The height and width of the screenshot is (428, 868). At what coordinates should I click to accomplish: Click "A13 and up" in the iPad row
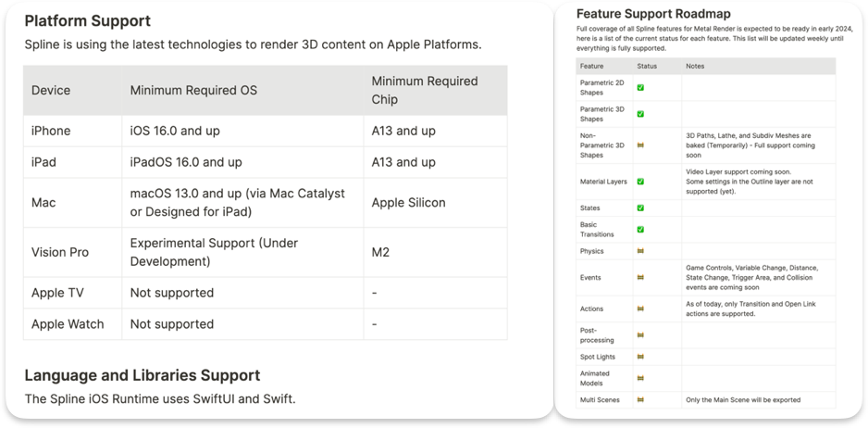[x=403, y=162]
